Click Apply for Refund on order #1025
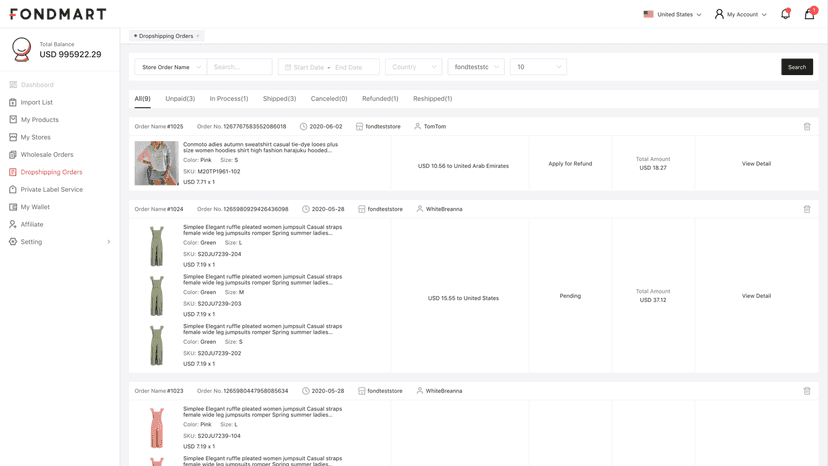828x466 pixels. (x=570, y=164)
